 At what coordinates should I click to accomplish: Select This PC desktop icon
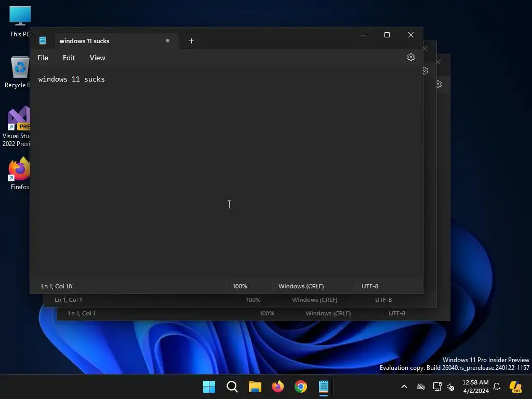(20, 21)
